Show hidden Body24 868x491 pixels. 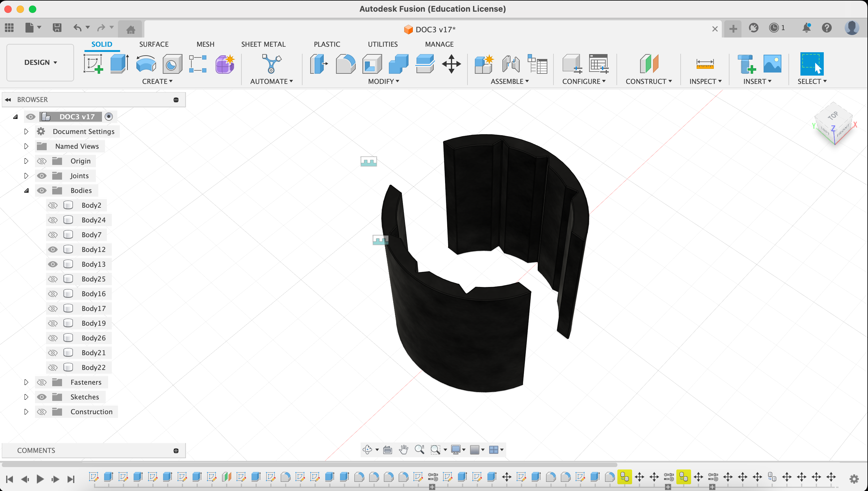53,220
